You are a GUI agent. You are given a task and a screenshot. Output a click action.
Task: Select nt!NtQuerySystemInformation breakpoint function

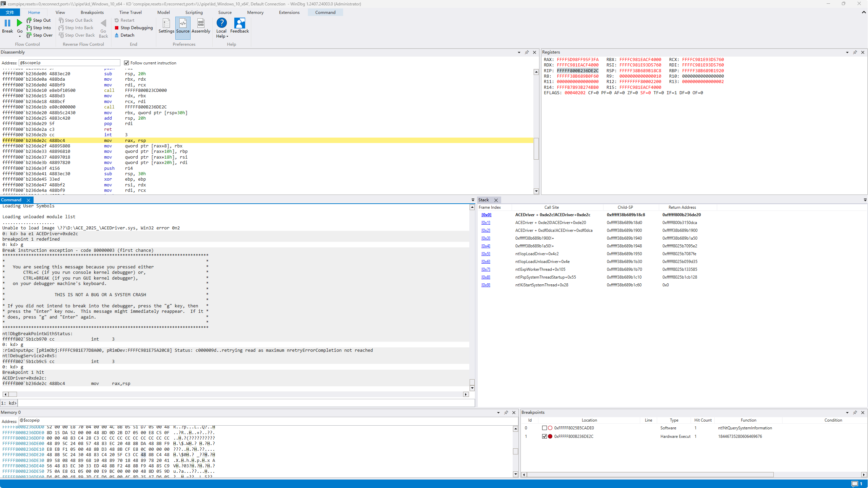[x=745, y=428]
